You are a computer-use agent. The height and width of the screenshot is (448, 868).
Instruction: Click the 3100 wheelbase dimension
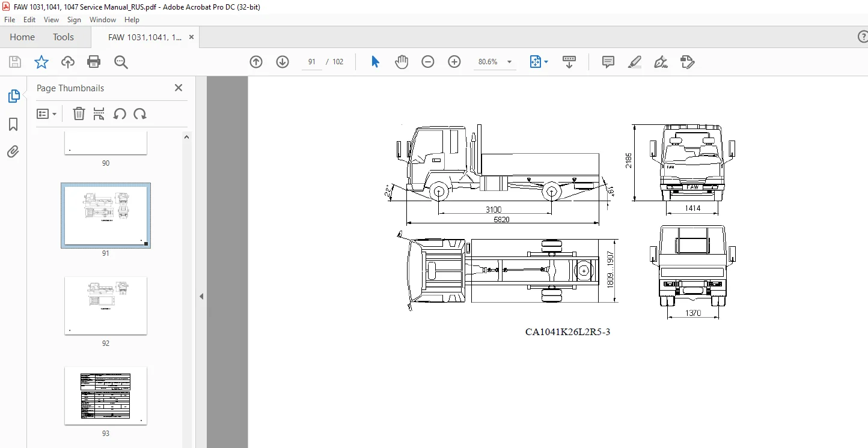click(x=494, y=210)
